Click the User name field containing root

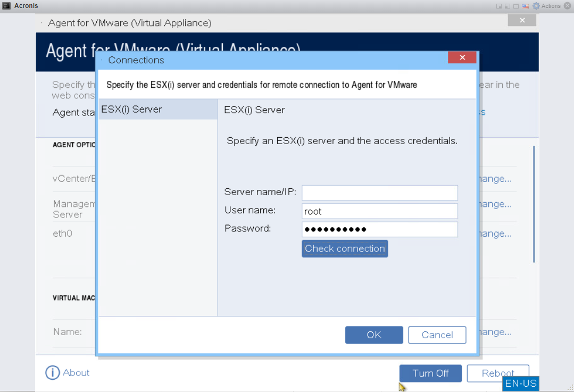[380, 211]
